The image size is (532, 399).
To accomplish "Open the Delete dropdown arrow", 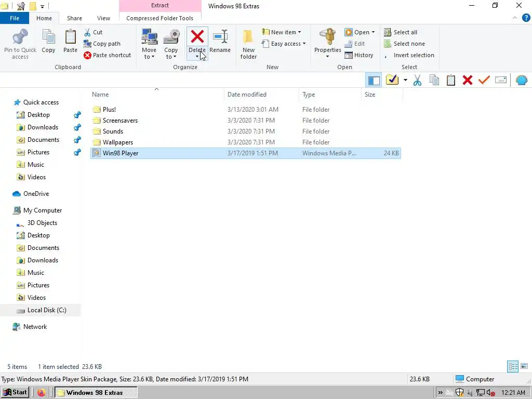I will click(197, 57).
